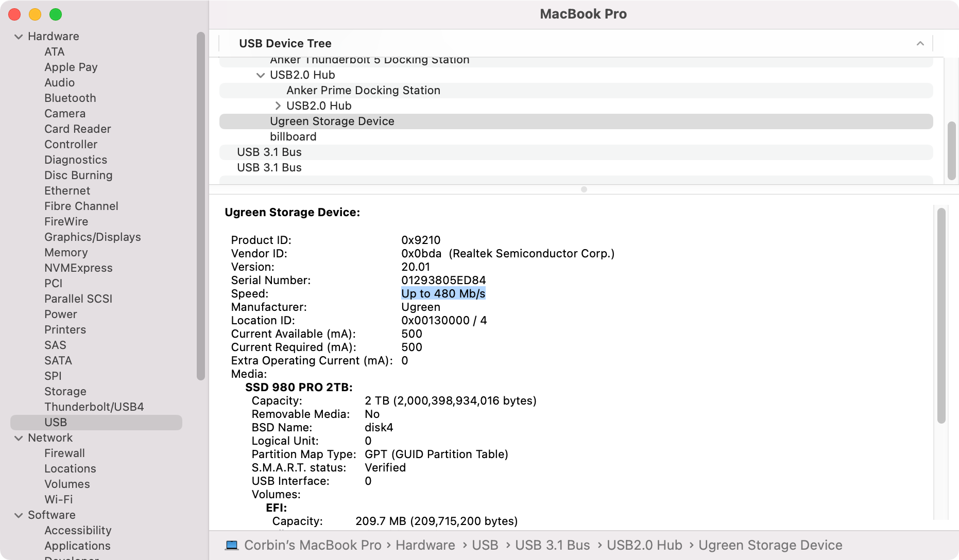The image size is (959, 560).
Task: Click the yellow minimize window button
Action: 35,14
